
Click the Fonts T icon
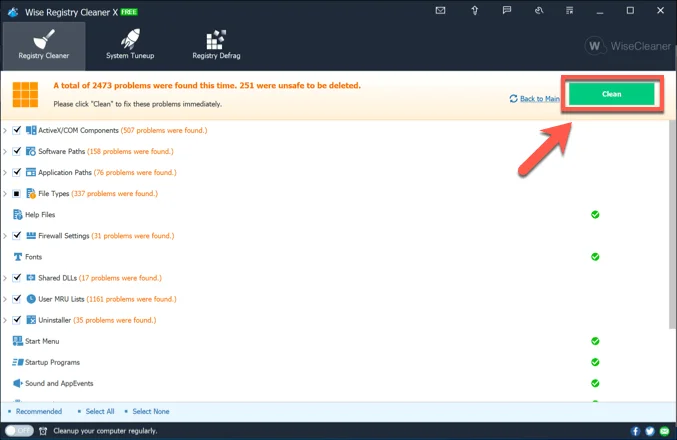tap(18, 257)
